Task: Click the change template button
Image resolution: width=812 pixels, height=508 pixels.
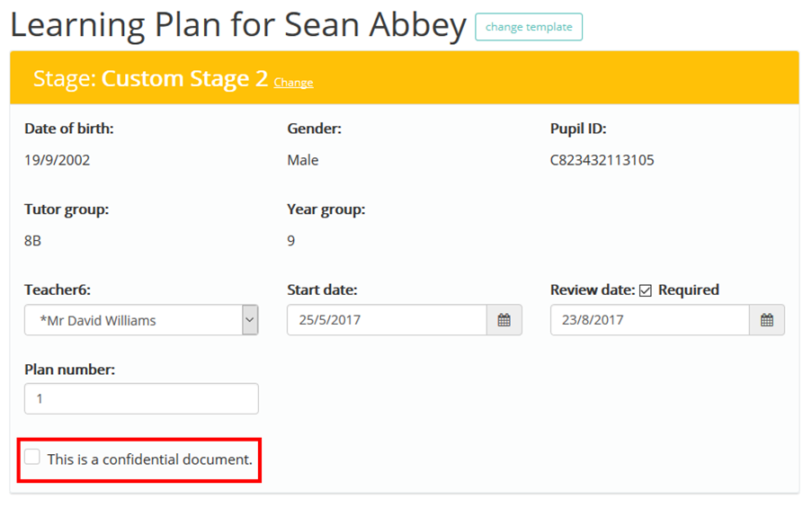Action: point(529,27)
